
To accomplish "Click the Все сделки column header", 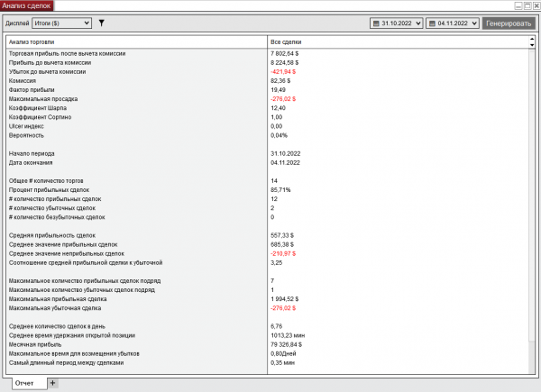I will [x=398, y=42].
